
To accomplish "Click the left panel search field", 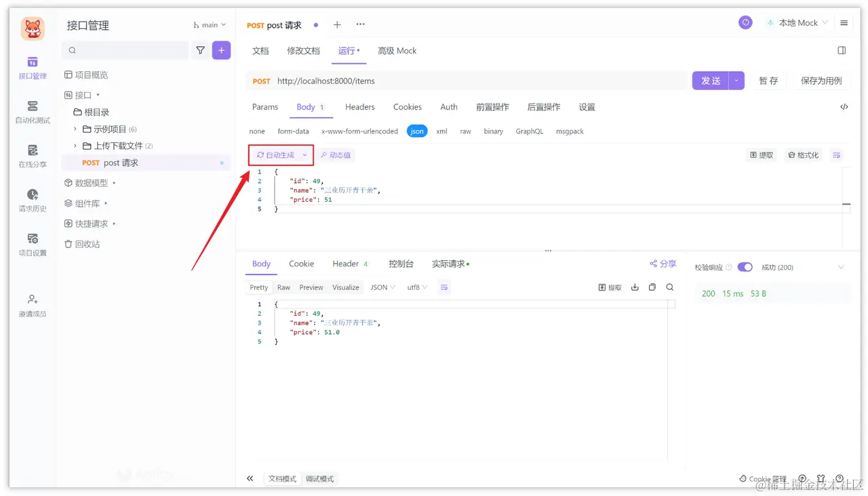I will pos(125,50).
